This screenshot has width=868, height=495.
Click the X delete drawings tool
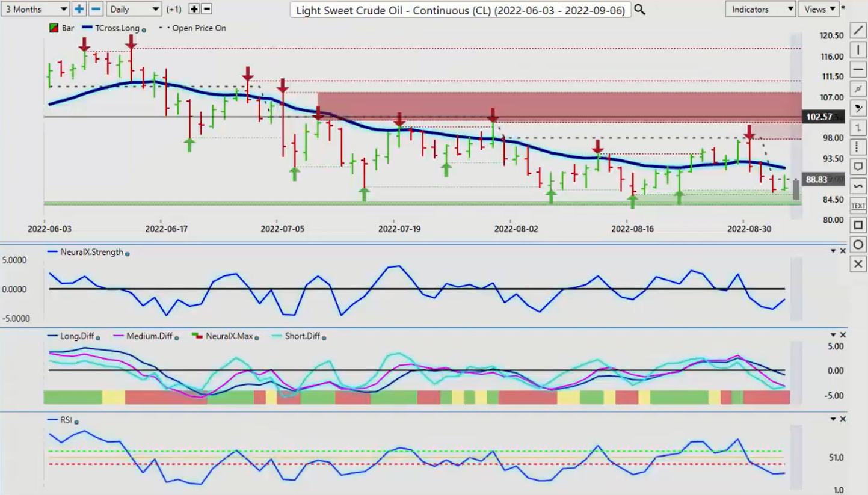(858, 264)
